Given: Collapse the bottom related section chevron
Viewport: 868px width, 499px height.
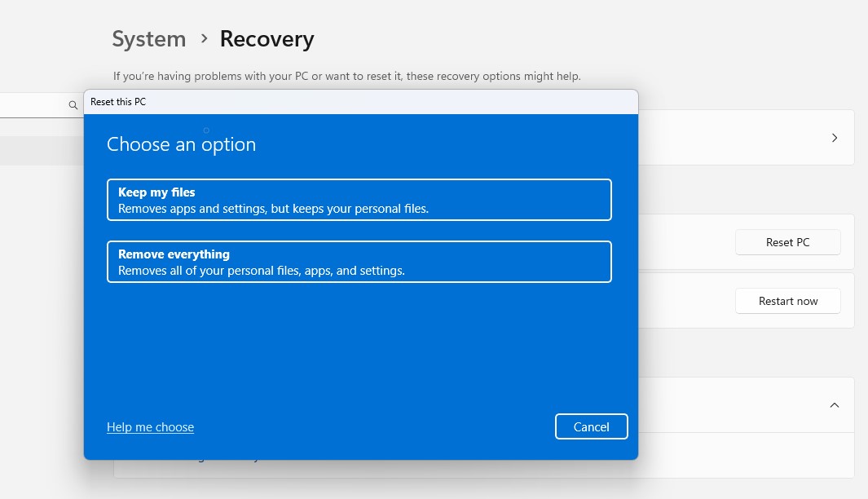Looking at the screenshot, I should pyautogui.click(x=834, y=404).
